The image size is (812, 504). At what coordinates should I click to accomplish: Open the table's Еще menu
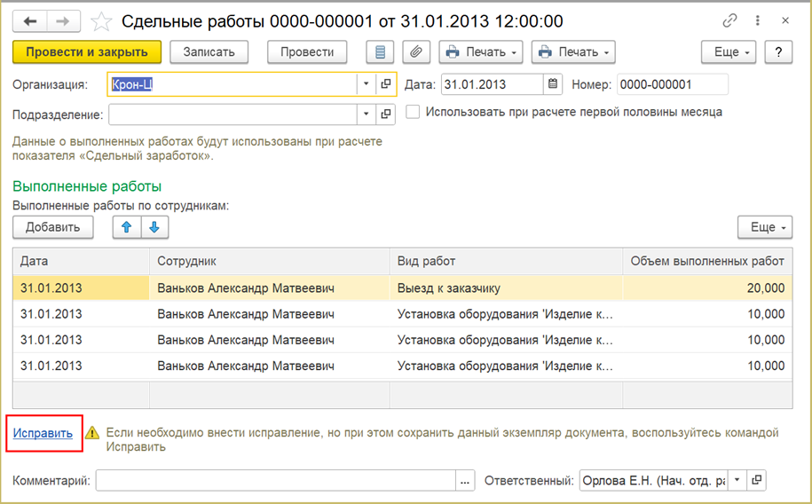765,227
